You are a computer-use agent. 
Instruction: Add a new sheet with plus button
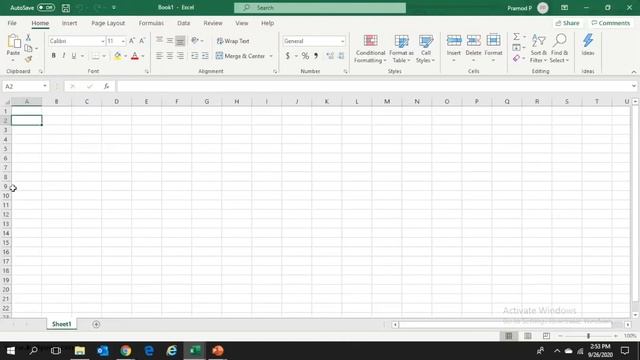point(96,324)
